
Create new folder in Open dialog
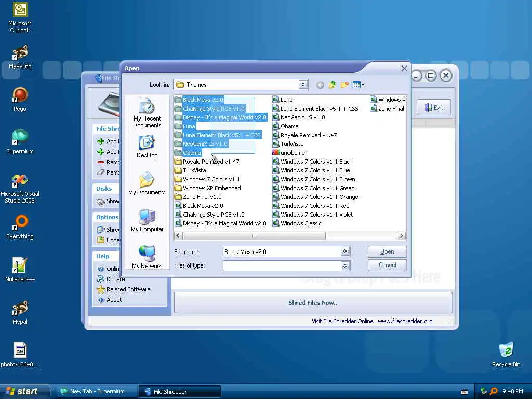tap(344, 85)
